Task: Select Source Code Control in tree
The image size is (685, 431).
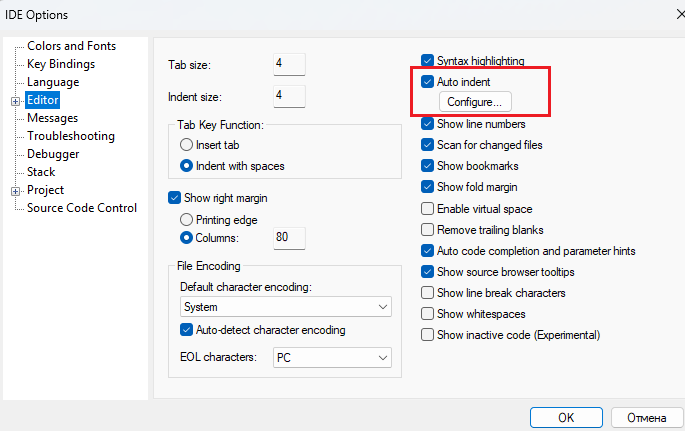Action: [x=82, y=208]
